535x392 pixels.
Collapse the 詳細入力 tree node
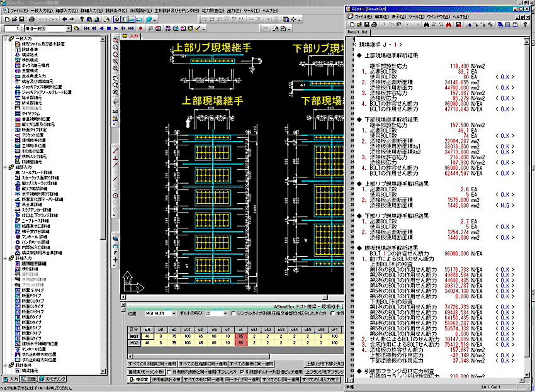[x=6, y=258]
